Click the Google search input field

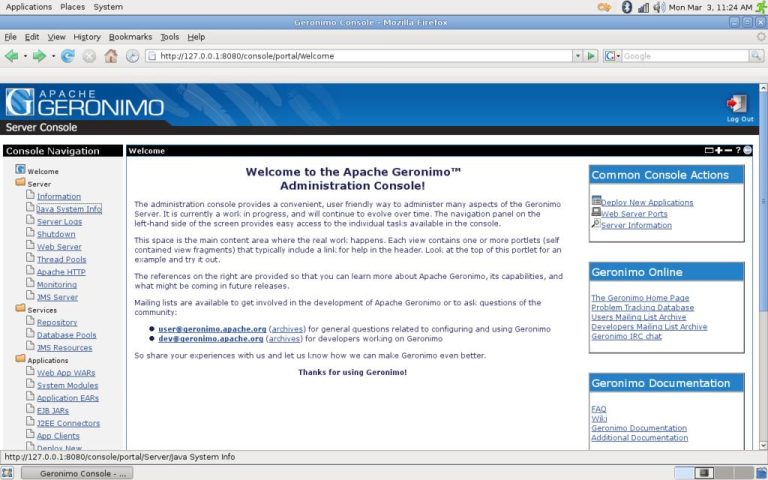pos(684,56)
